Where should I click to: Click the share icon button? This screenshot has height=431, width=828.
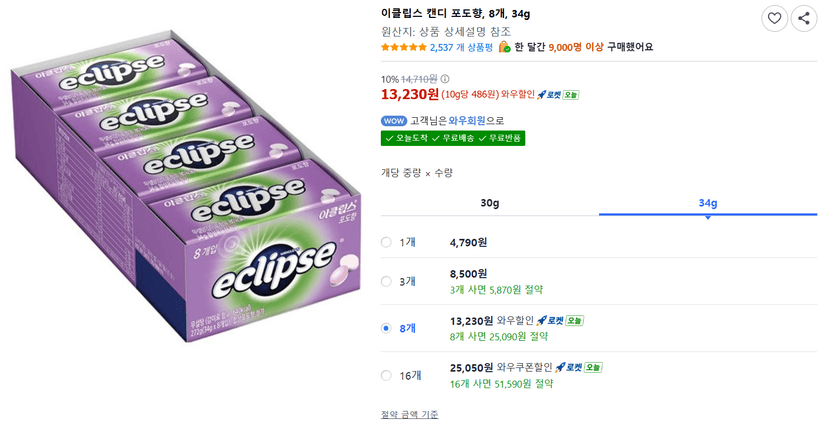[804, 18]
